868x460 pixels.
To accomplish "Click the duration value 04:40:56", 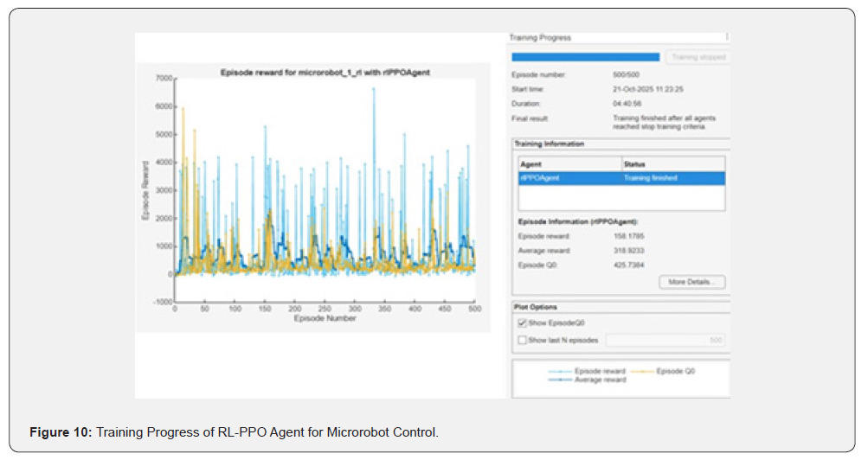I will [x=627, y=104].
